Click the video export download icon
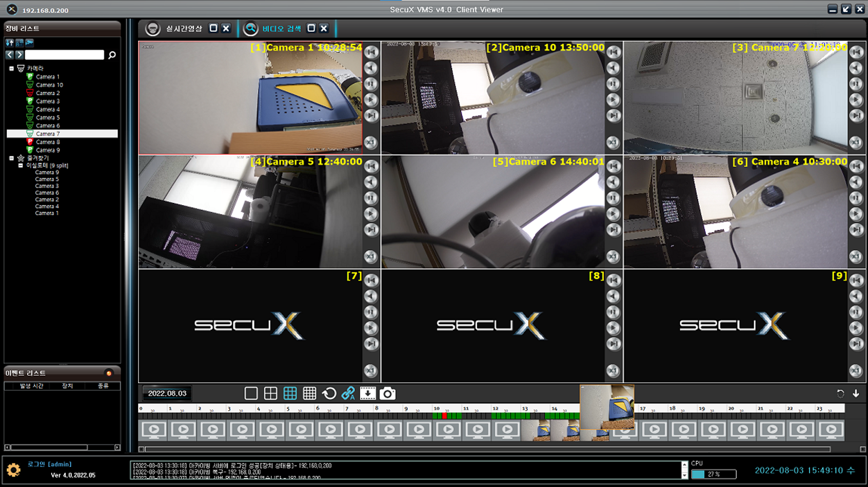Image resolution: width=868 pixels, height=487 pixels. tap(368, 394)
